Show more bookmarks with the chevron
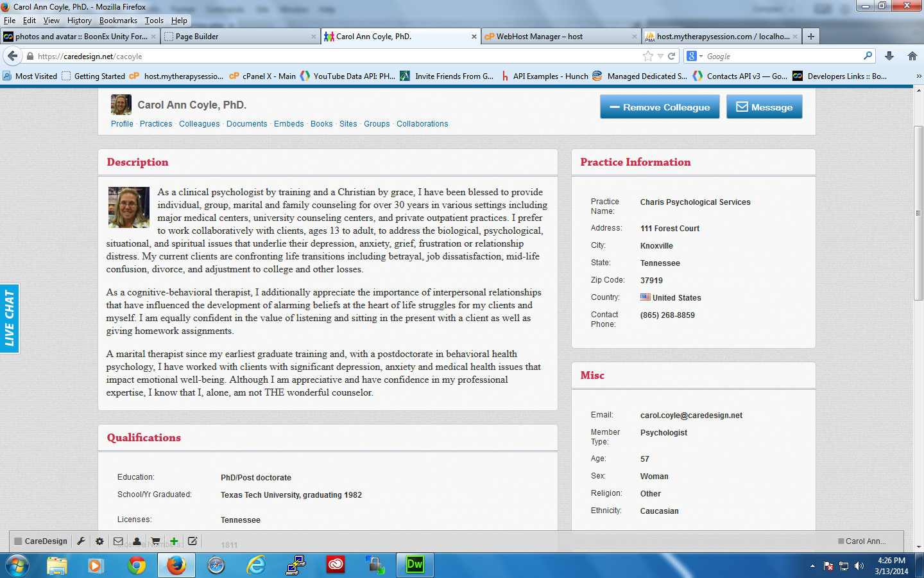Image resolution: width=924 pixels, height=578 pixels. (919, 76)
